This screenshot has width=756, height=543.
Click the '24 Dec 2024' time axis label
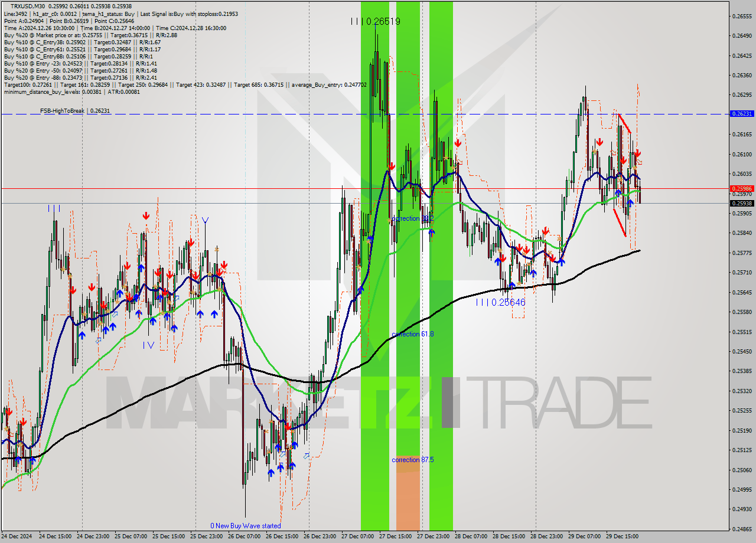(17, 537)
